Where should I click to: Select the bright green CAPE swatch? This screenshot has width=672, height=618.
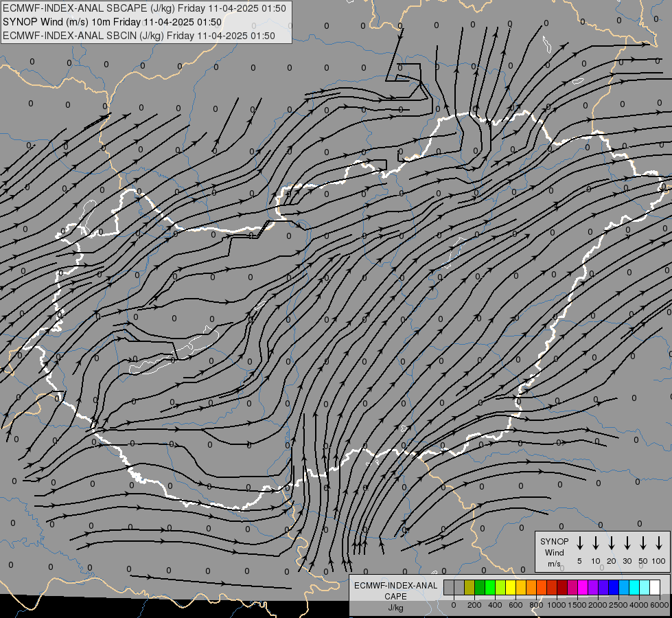pos(490,587)
